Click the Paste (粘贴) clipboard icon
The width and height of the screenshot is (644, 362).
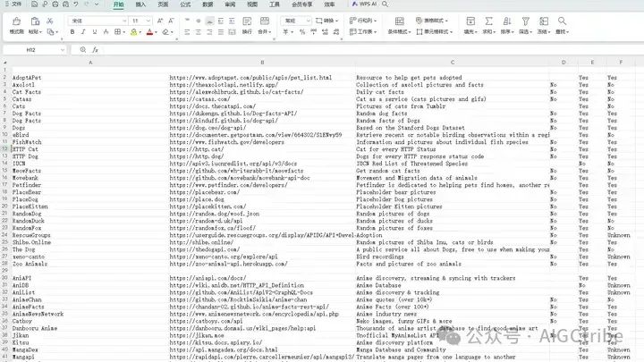[x=35, y=21]
